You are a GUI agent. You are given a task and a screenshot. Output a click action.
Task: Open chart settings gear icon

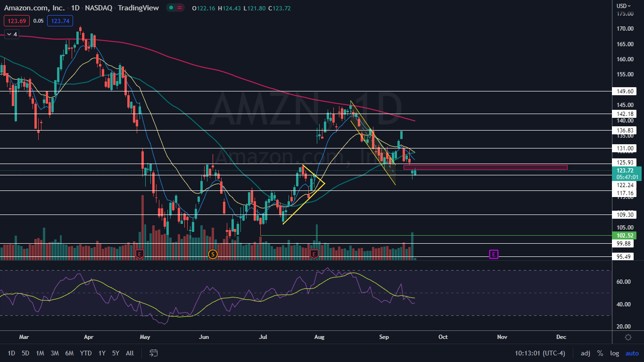click(628, 337)
